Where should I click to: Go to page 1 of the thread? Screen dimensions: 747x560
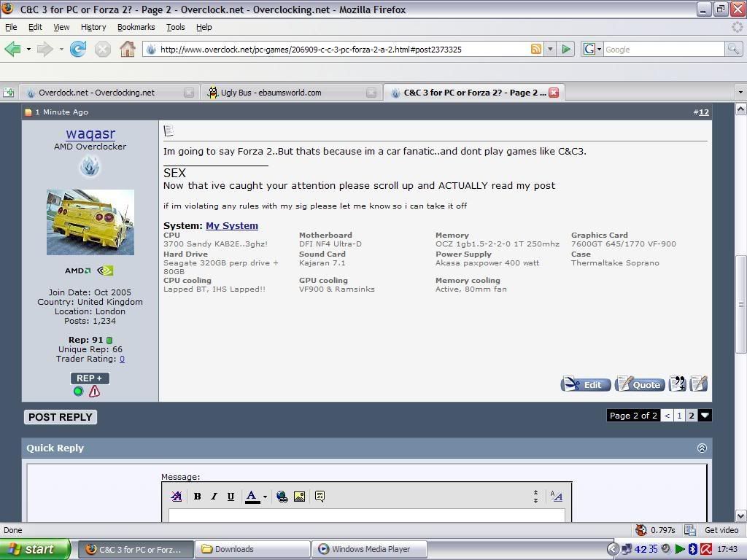[679, 415]
